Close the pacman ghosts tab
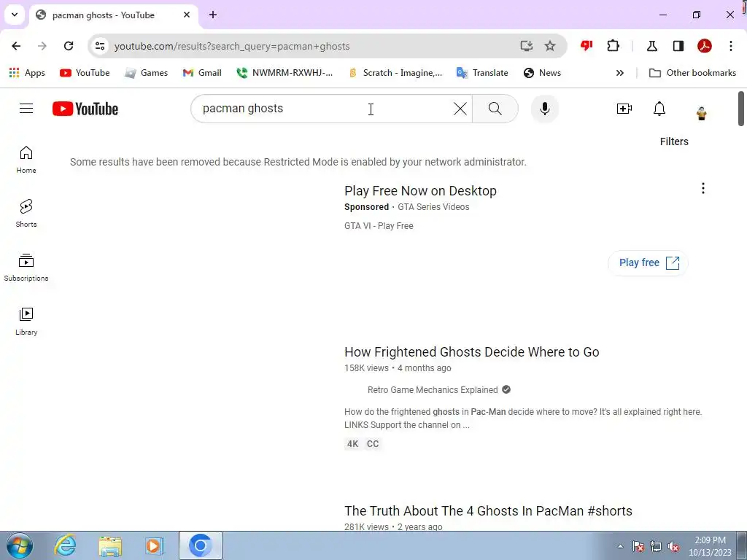Image resolution: width=747 pixels, height=560 pixels. pyautogui.click(x=187, y=15)
